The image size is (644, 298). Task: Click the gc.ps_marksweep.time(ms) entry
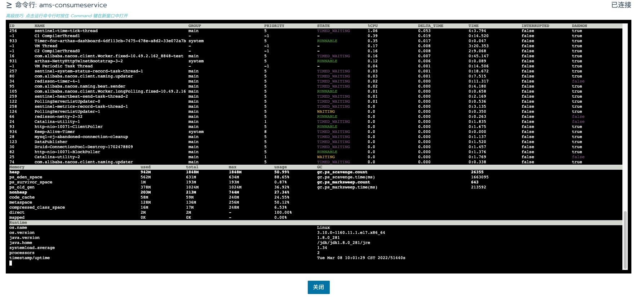coord(347,187)
